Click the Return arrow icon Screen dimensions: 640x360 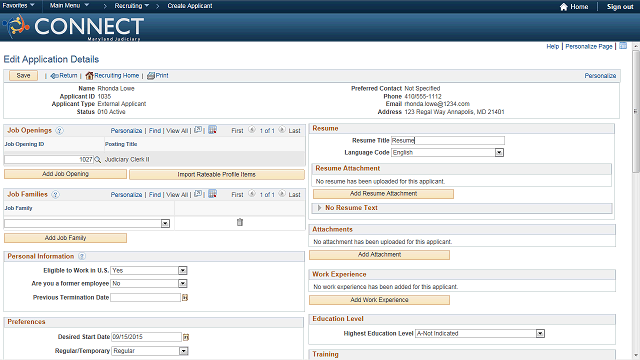(54, 76)
